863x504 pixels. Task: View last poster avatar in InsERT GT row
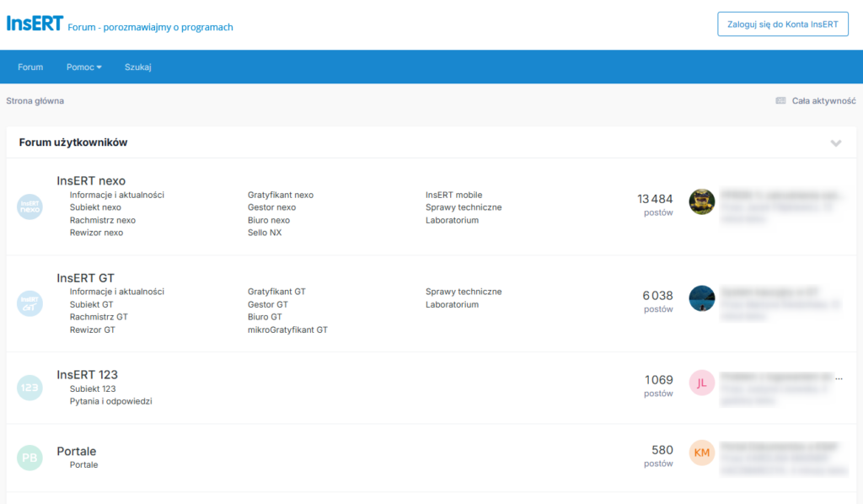point(702,298)
